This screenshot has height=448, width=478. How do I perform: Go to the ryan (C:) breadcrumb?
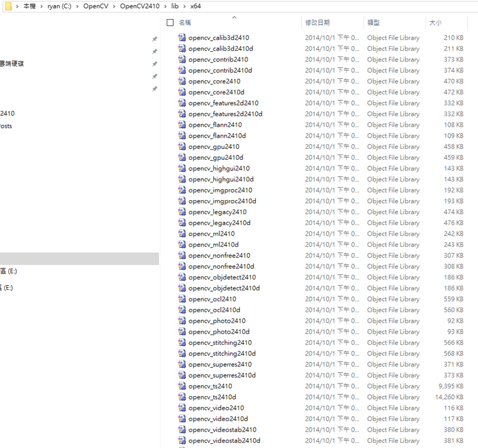pos(59,6)
